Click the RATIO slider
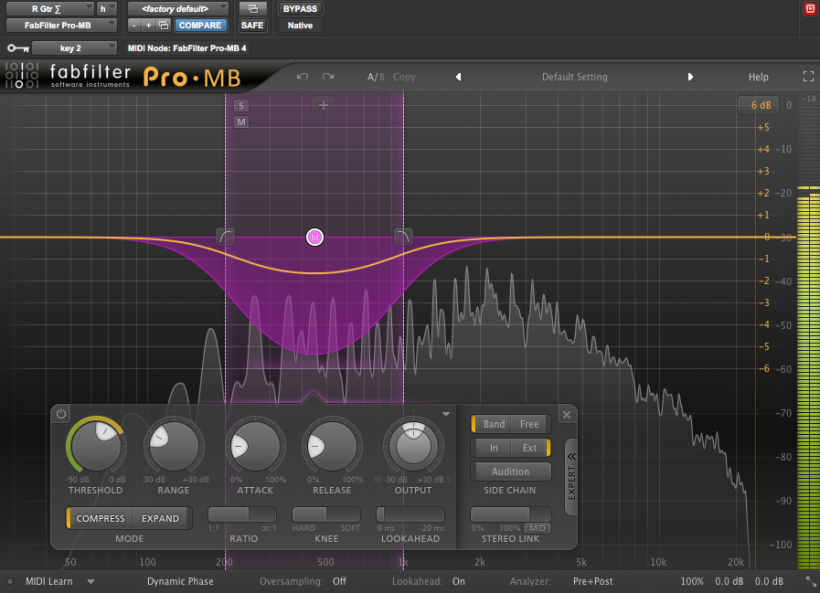 coord(242,514)
